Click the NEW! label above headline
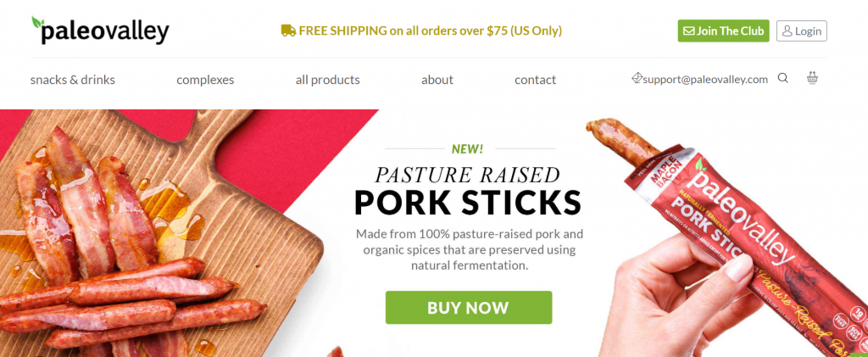This screenshot has height=357, width=868. (x=468, y=148)
